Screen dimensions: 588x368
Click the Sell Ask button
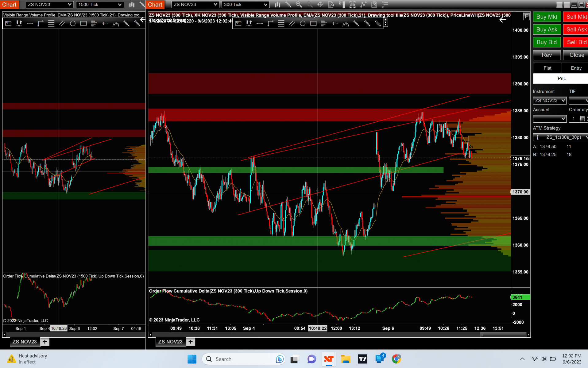point(576,29)
